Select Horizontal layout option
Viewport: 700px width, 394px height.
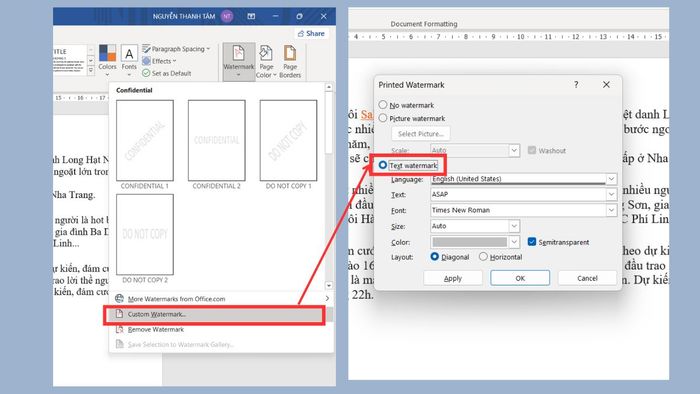click(483, 257)
